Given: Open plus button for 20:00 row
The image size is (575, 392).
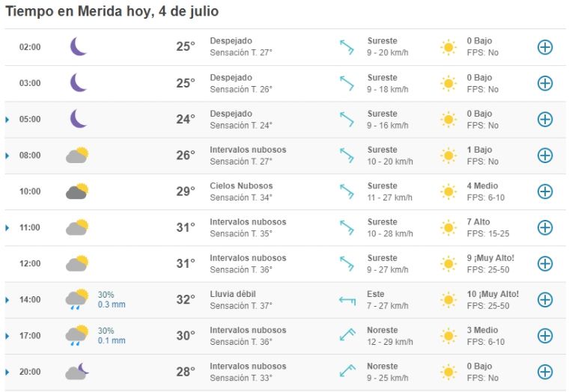Looking at the screenshot, I should [x=545, y=372].
